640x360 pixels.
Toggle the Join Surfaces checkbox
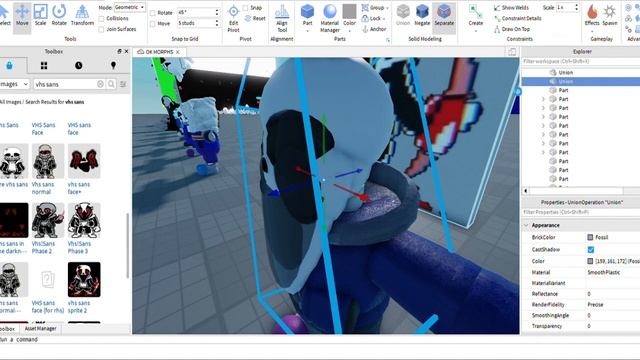click(101, 29)
